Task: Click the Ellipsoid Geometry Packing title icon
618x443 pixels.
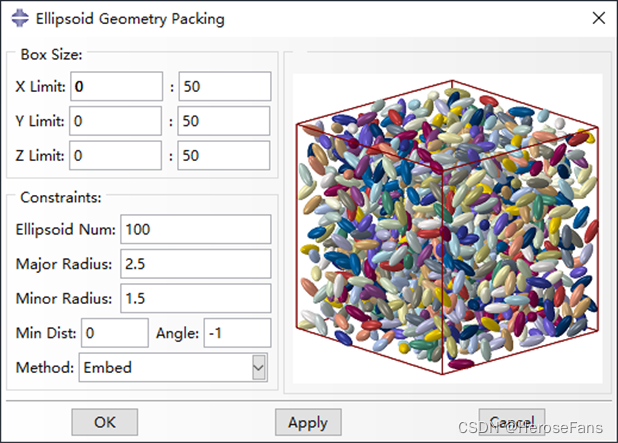Action: 18,19
